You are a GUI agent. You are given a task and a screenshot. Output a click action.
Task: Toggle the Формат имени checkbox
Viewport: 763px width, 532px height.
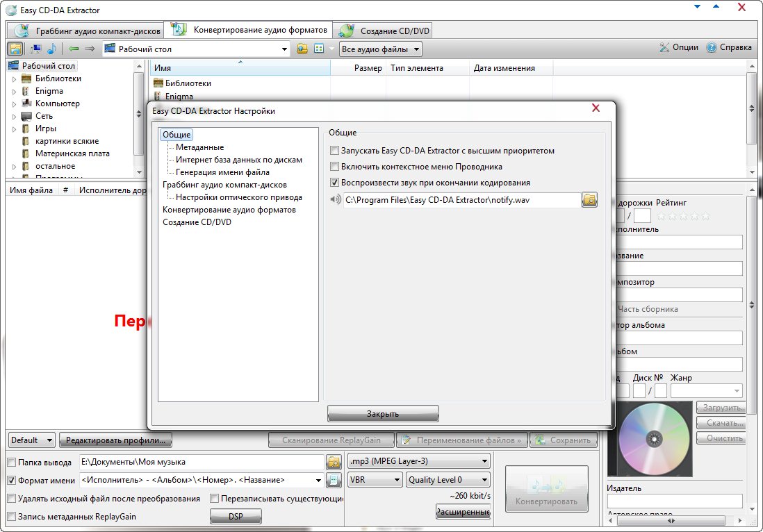click(12, 480)
